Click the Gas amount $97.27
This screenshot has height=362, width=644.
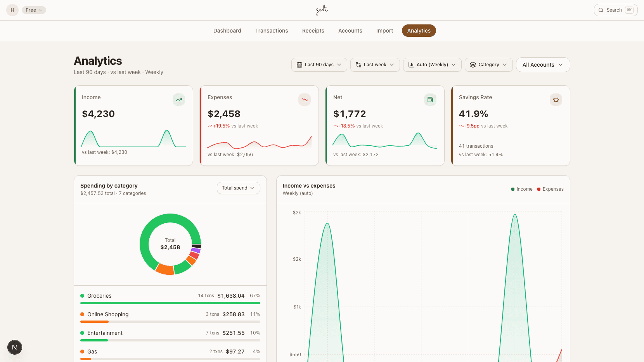coord(235,352)
